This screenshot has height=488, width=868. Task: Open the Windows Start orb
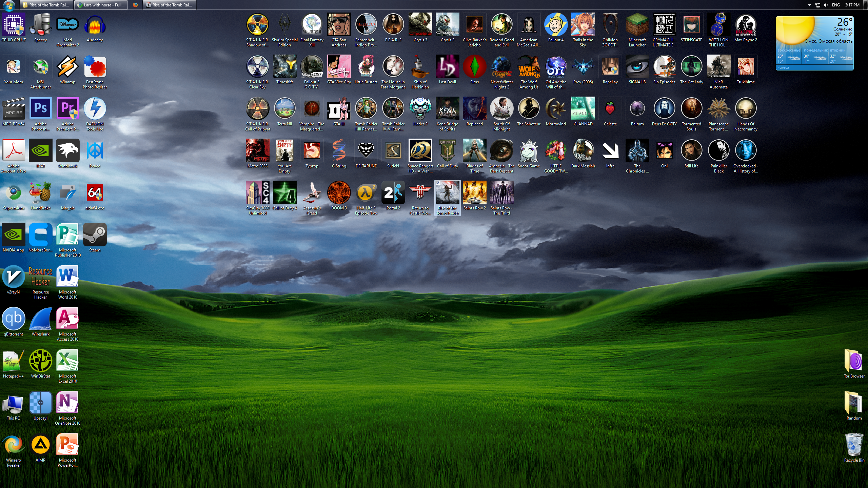(x=9, y=5)
